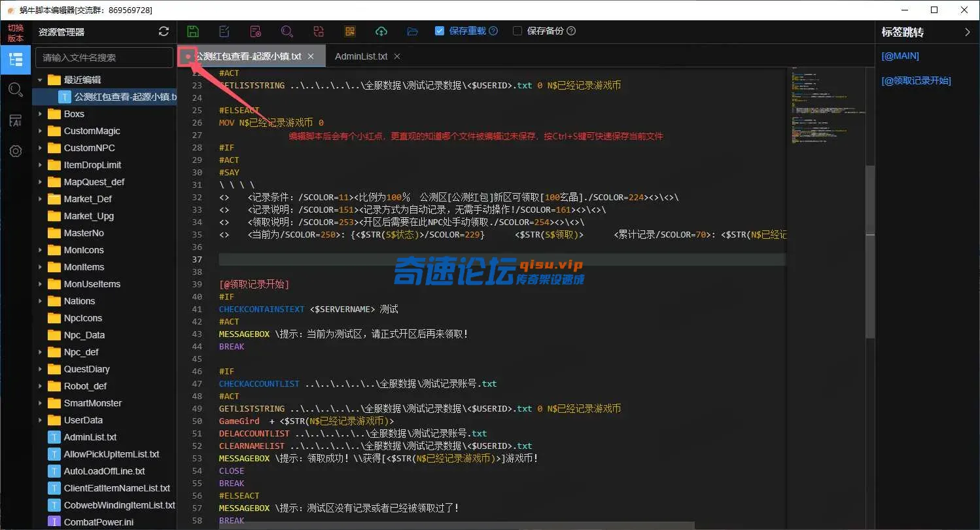Click line number 37 in the gutter
980x530 pixels.
coord(198,260)
